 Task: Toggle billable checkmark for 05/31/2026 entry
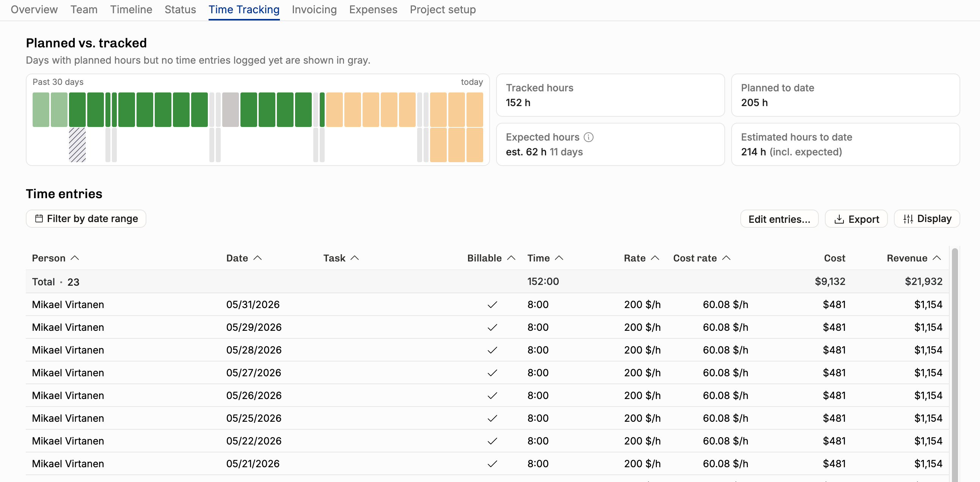[492, 305]
